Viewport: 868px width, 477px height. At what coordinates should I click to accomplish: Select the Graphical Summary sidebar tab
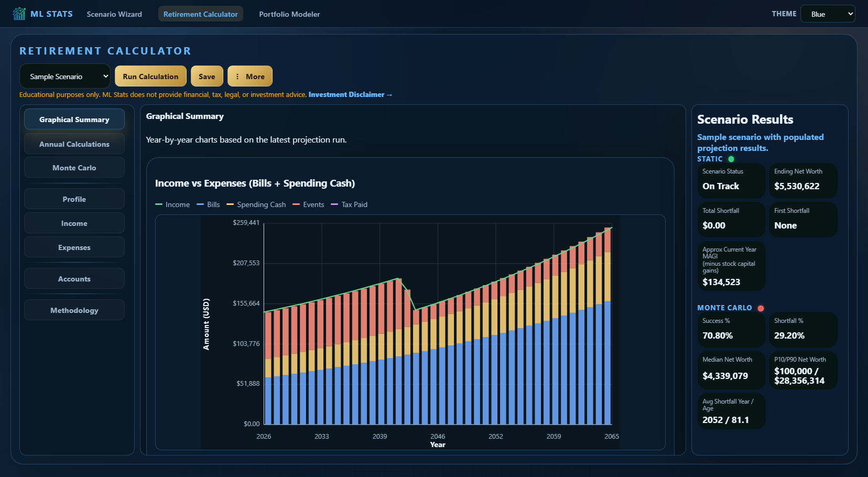tap(74, 119)
